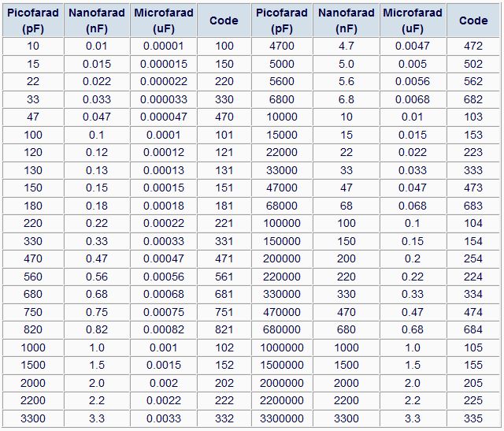
Task: Click the code 104 cell
Action: coord(472,223)
